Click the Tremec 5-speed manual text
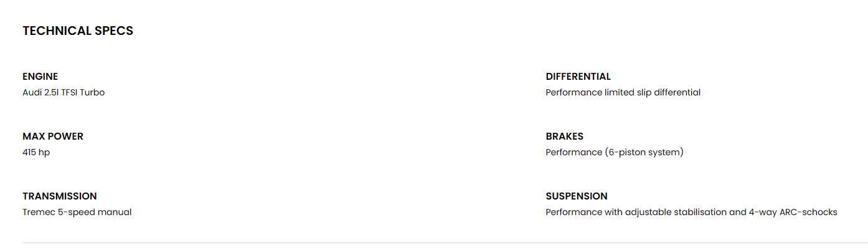The width and height of the screenshot is (868, 250). [77, 212]
